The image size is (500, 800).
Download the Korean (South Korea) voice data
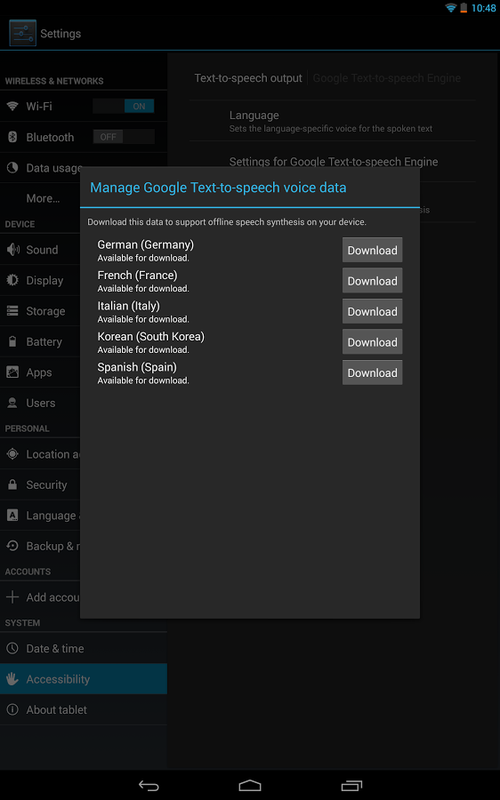372,342
